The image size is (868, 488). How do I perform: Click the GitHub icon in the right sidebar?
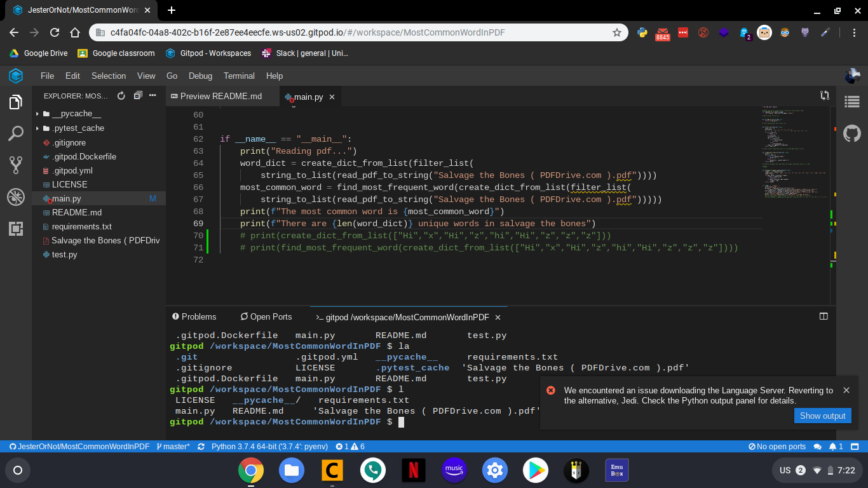[x=851, y=133]
